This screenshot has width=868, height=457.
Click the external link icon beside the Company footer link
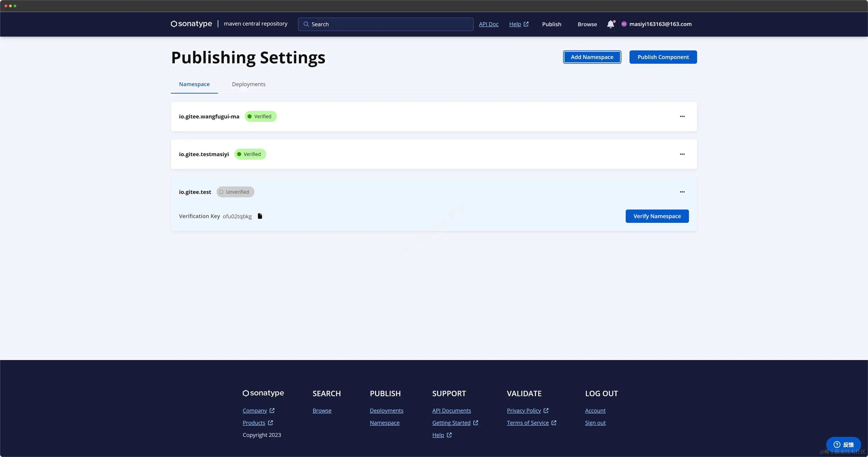pos(272,410)
